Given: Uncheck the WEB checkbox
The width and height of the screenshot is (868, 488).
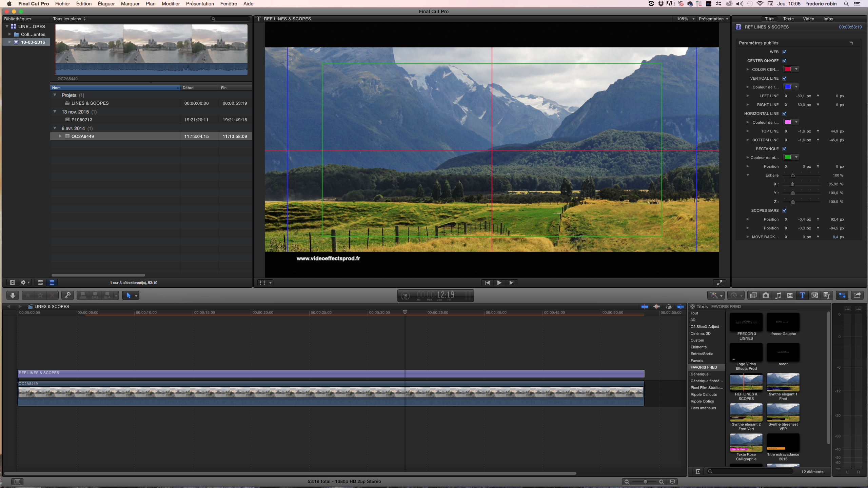Looking at the screenshot, I should point(785,52).
